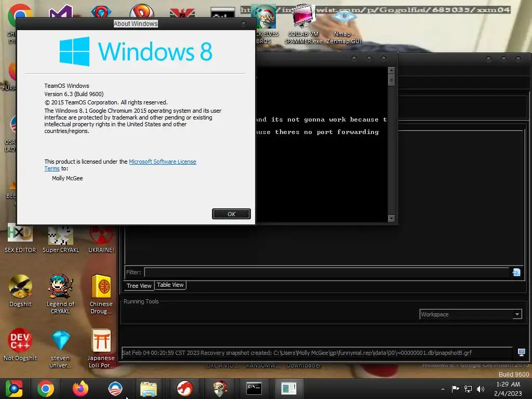
Task: Click the 'Molly McGee' licensee name
Action: [x=67, y=178]
